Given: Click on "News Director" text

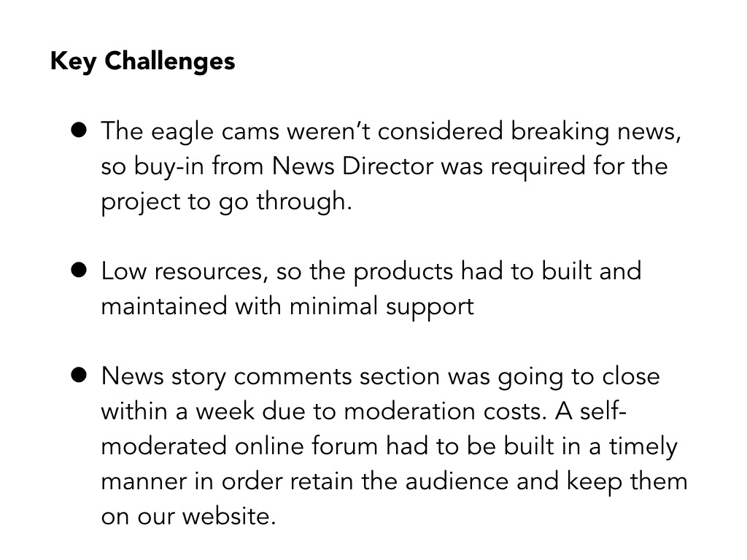Looking at the screenshot, I should (x=353, y=166).
